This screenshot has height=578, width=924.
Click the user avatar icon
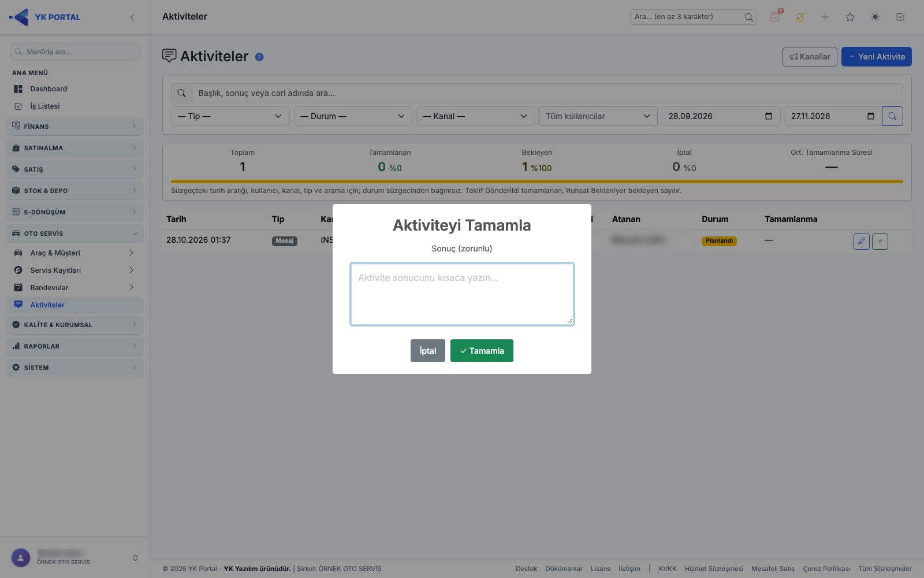(x=21, y=558)
